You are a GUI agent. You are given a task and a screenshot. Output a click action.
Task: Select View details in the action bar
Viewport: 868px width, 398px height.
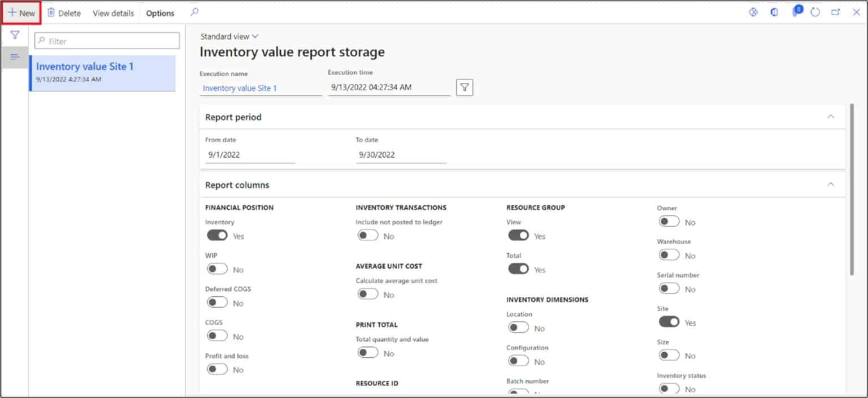[x=113, y=12]
